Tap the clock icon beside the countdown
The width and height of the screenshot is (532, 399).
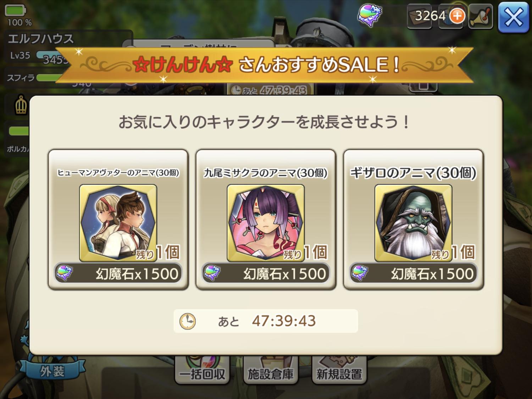[187, 321]
